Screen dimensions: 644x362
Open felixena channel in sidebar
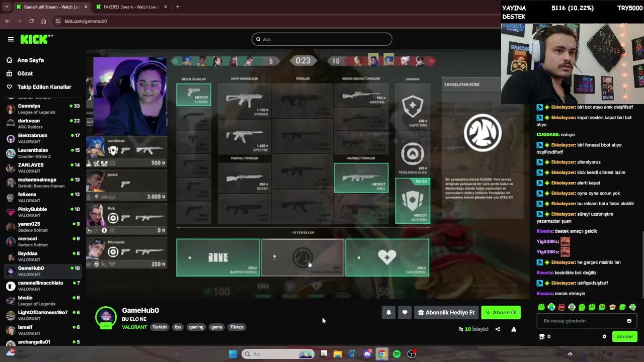[43, 197]
